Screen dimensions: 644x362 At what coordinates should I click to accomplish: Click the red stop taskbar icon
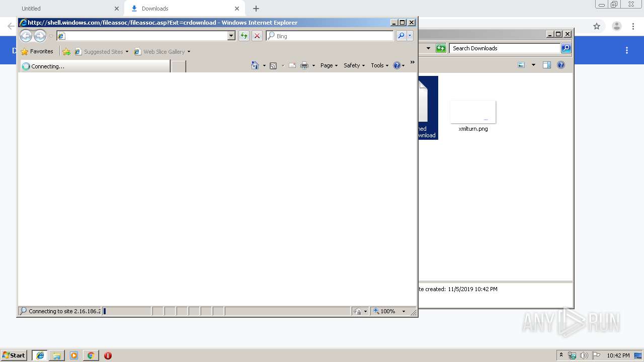[108, 355]
